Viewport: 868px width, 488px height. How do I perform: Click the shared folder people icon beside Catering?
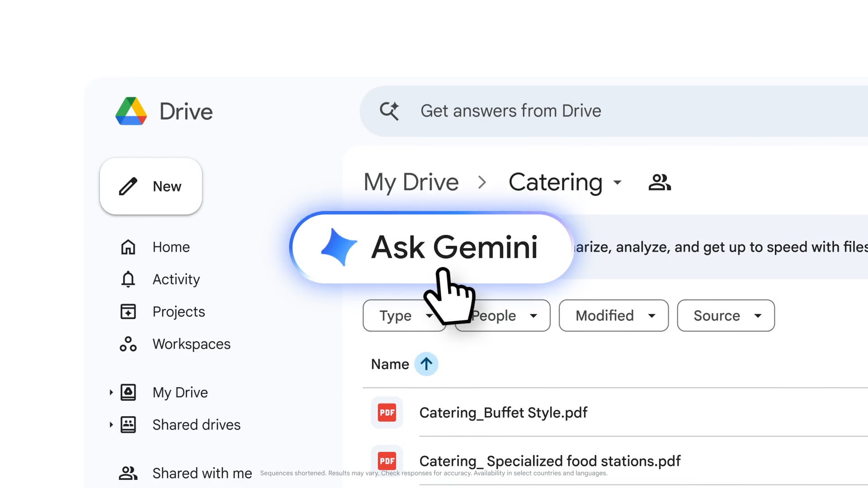(660, 183)
